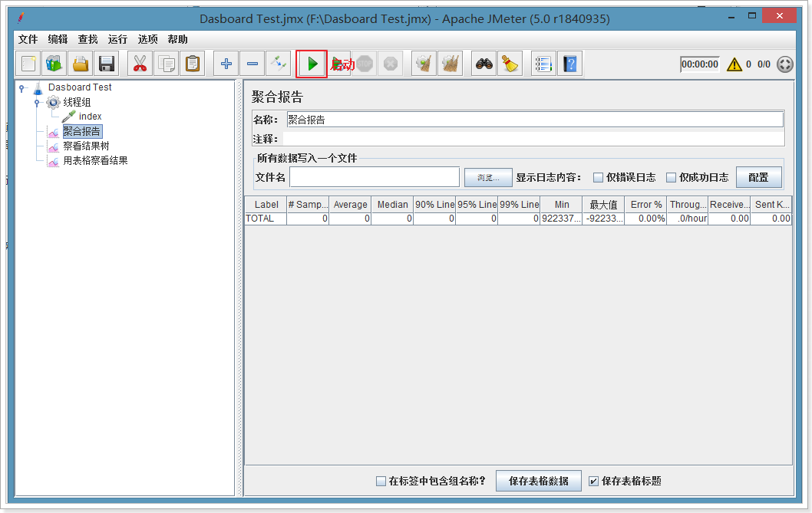
Task: Uncheck the 保存表格标题 checkbox
Action: coord(594,481)
